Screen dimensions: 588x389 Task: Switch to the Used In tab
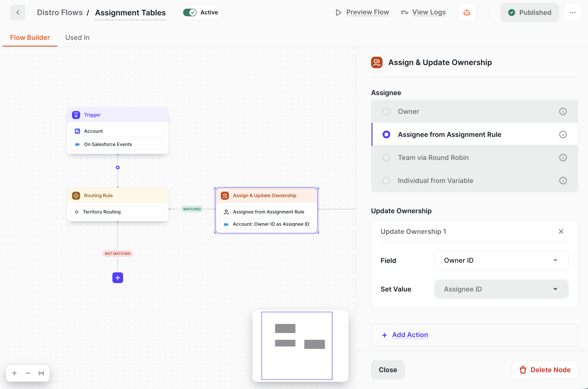pos(77,37)
